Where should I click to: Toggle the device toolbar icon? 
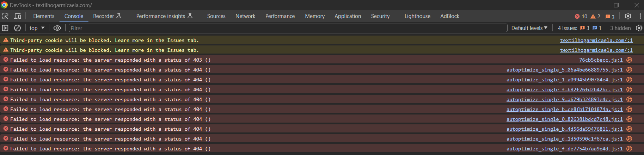point(18,16)
